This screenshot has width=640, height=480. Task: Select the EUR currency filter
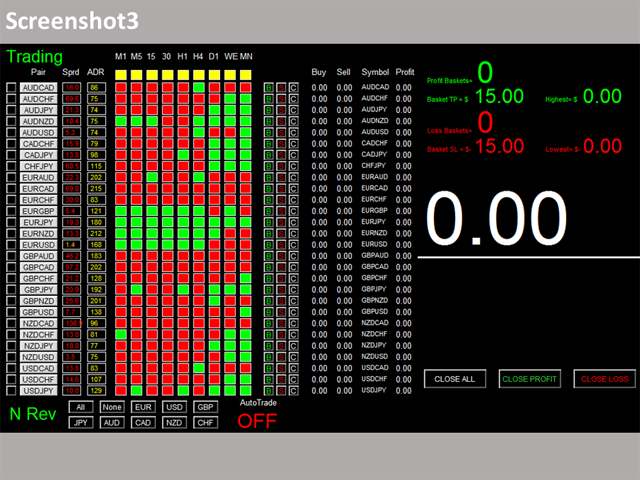pos(143,407)
